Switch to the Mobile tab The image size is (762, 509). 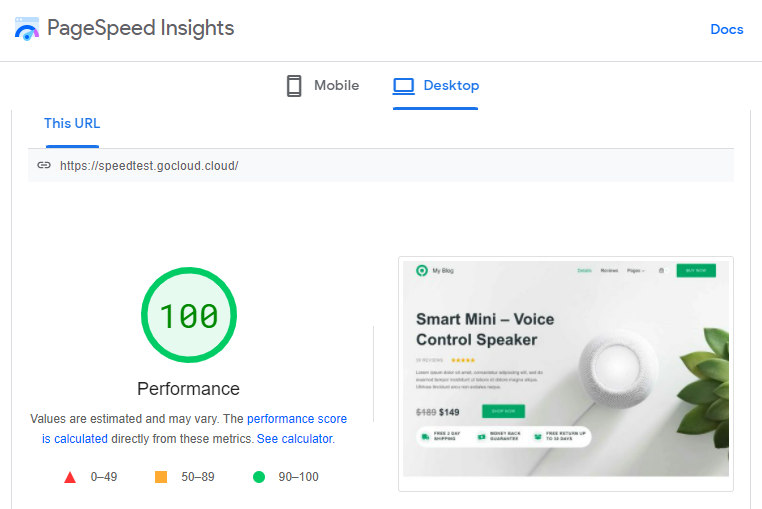pos(322,86)
